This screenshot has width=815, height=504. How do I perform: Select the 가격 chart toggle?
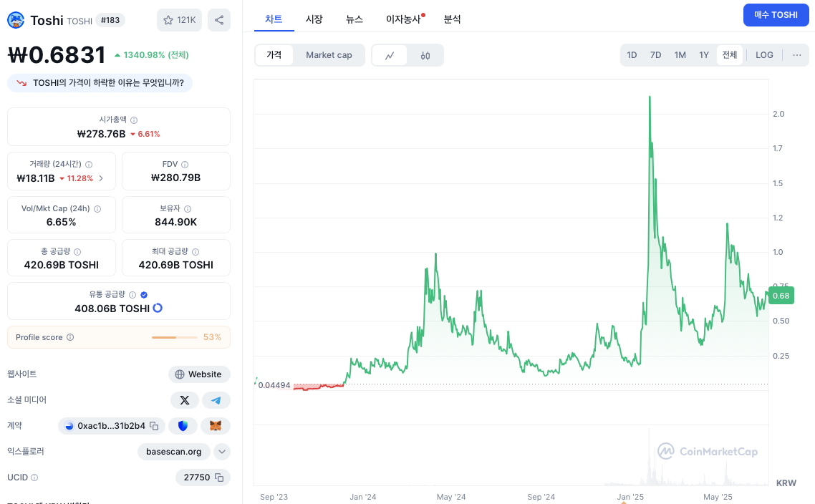(274, 55)
